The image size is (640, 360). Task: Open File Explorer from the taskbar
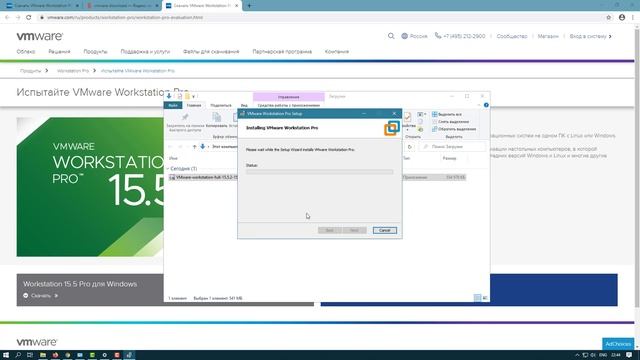click(42, 355)
